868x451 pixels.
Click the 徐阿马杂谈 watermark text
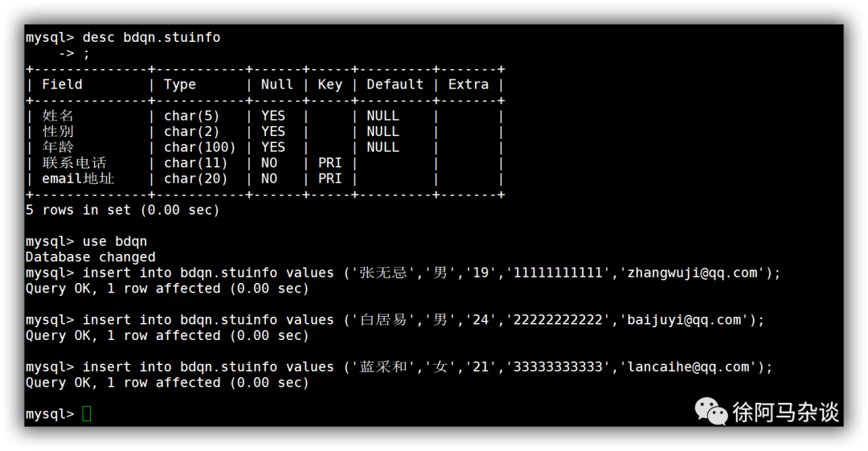coord(785,412)
